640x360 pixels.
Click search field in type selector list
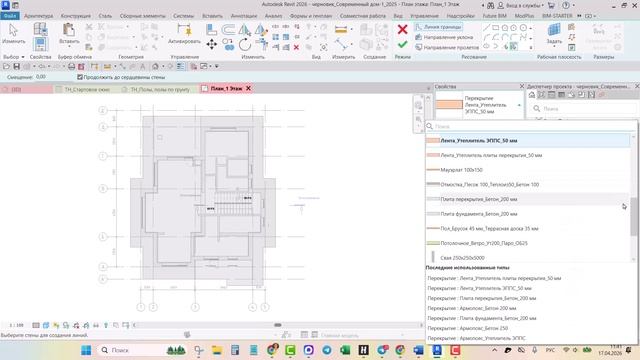tap(531, 126)
